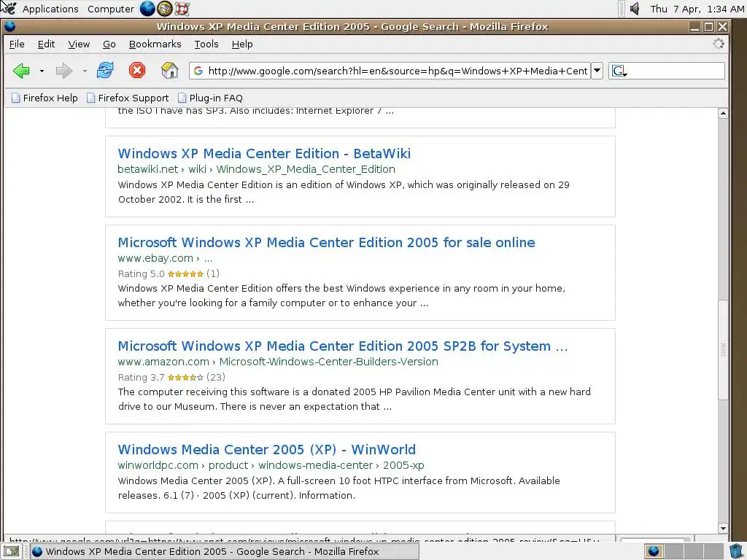Click the grey forward arrow button
This screenshot has width=747, height=560.
click(64, 71)
